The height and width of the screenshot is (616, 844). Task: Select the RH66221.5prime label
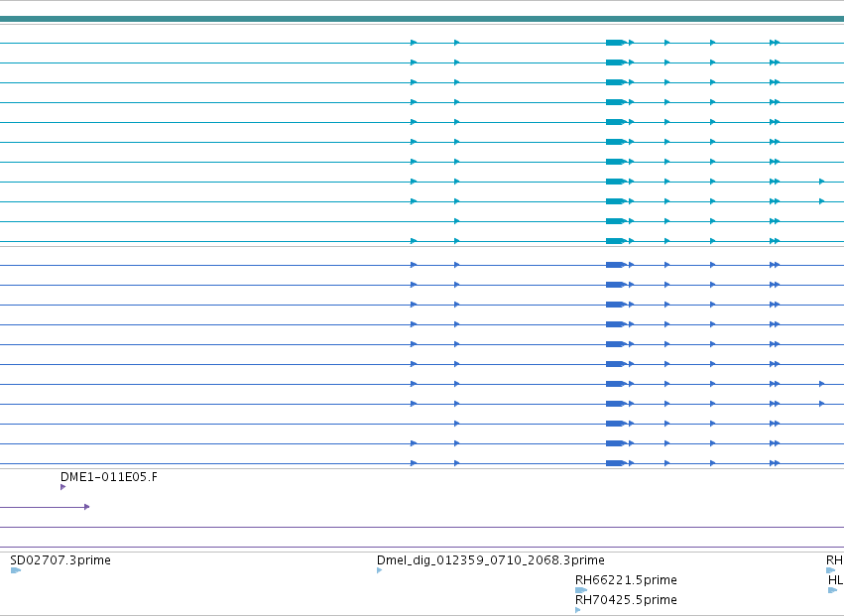pos(626,580)
